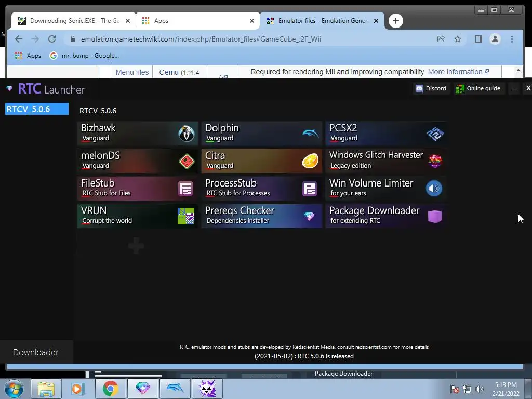Click the Win Volume Limiter speaker icon
Viewport: 532px width, 399px height.
[434, 188]
